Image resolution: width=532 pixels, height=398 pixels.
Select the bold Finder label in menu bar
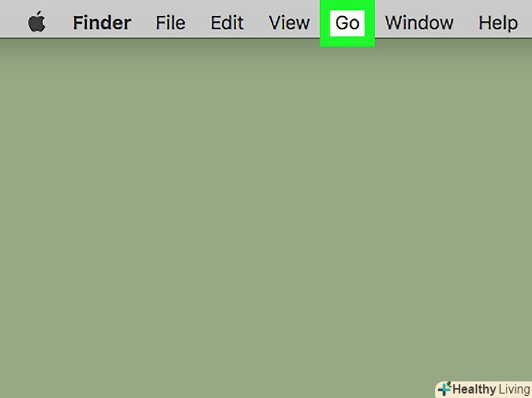102,23
